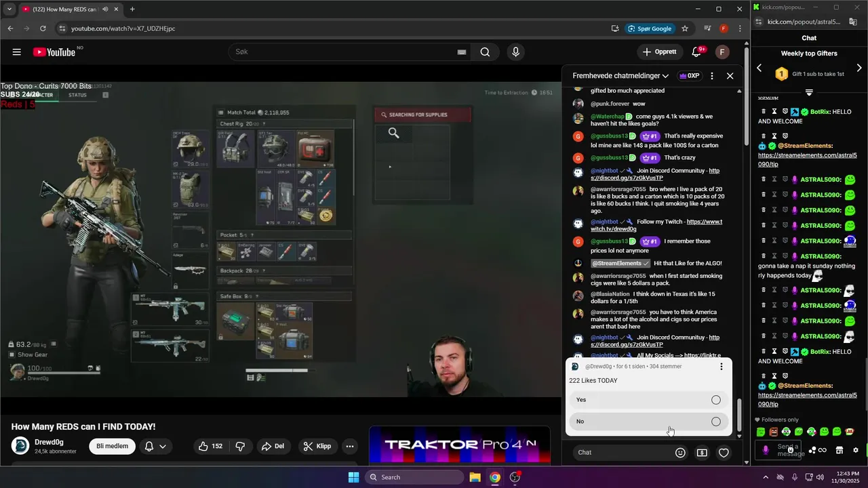868x488 pixels.
Task: Open the Kick chat settings gear
Action: [x=856, y=450]
